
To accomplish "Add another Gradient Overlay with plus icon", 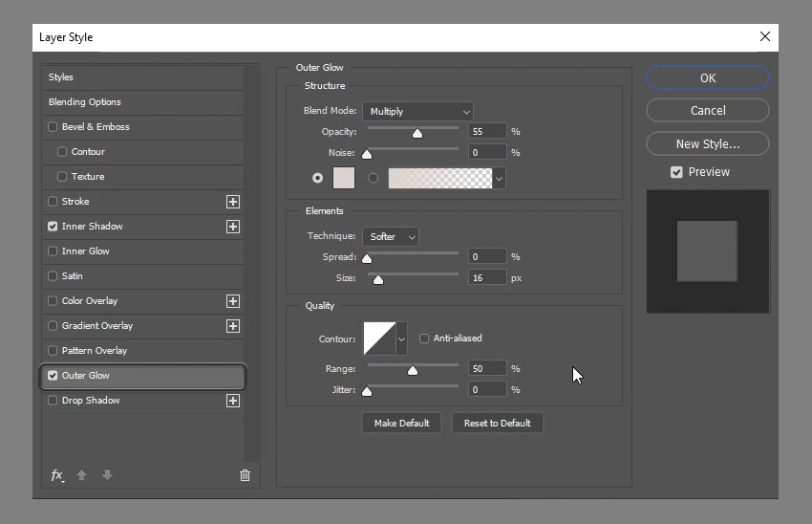I will pos(232,326).
